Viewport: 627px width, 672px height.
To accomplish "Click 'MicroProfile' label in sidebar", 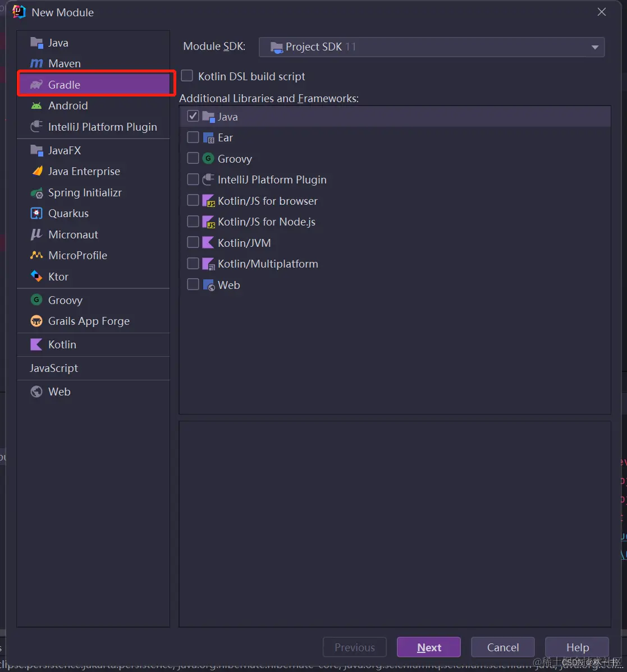I will point(77,255).
